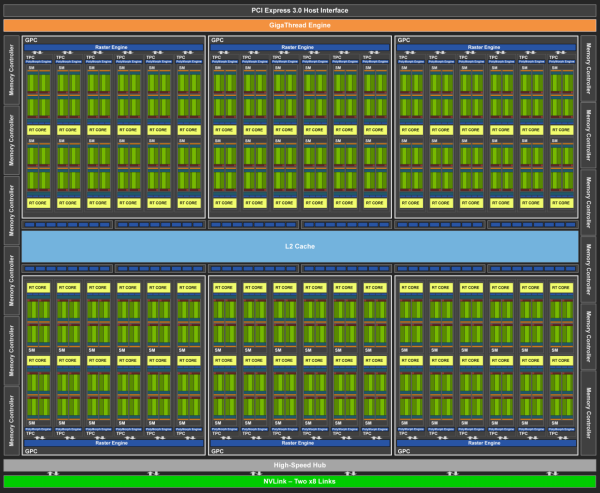This screenshot has height=493, width=600.
Task: Select the Raster Engine in bottom-right GPC
Action: click(x=486, y=442)
